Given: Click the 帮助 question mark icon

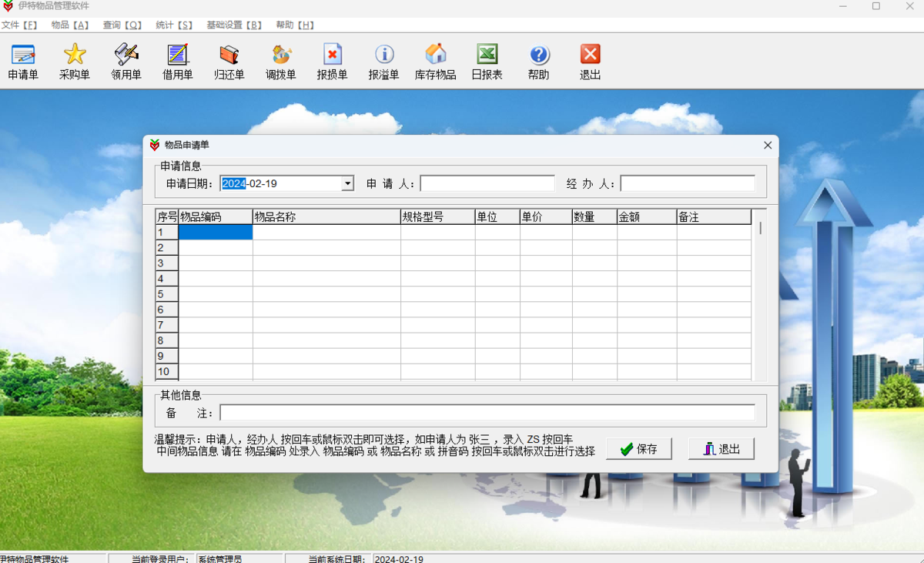Looking at the screenshot, I should click(539, 55).
